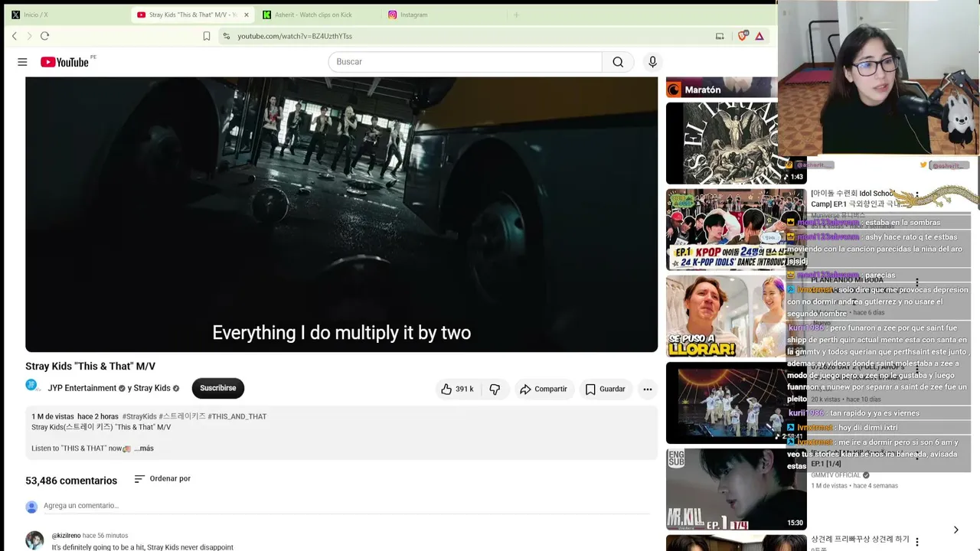The width and height of the screenshot is (980, 551).
Task: Open 'Ordenar por' comment sorting
Action: [x=162, y=479]
